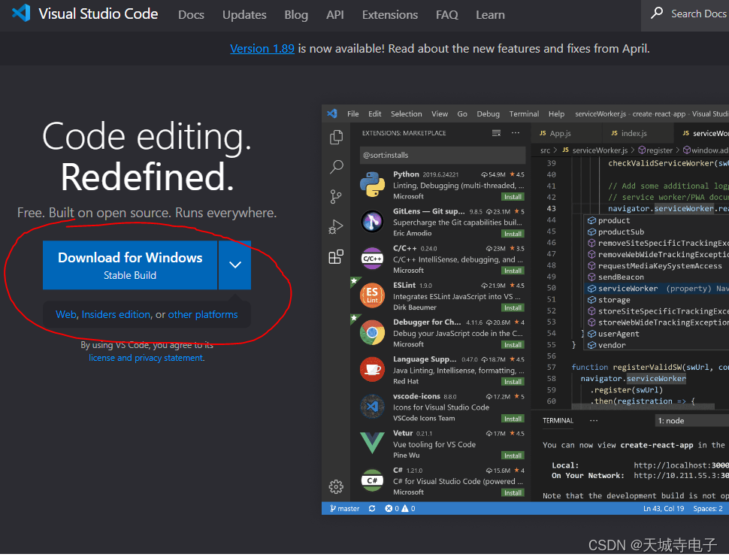The width and height of the screenshot is (729, 560).
Task: Select userAgent suggestion in autocomplete list
Action: click(656, 334)
